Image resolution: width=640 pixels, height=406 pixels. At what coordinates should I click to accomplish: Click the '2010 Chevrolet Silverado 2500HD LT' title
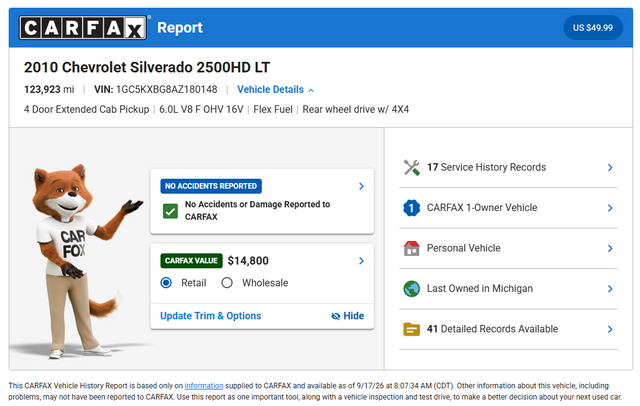pyautogui.click(x=147, y=67)
